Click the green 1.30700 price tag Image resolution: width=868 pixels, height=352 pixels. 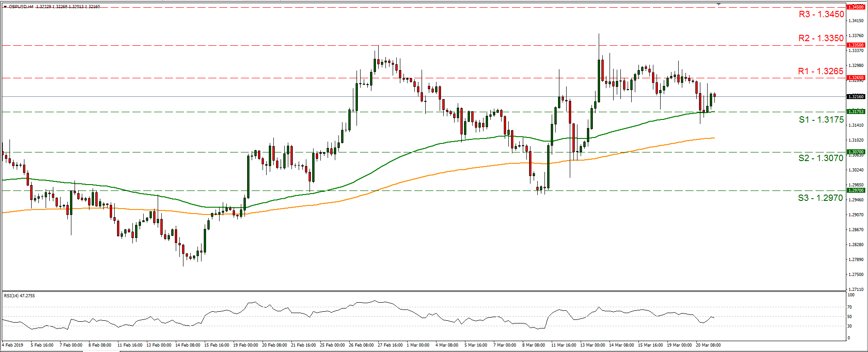point(855,152)
